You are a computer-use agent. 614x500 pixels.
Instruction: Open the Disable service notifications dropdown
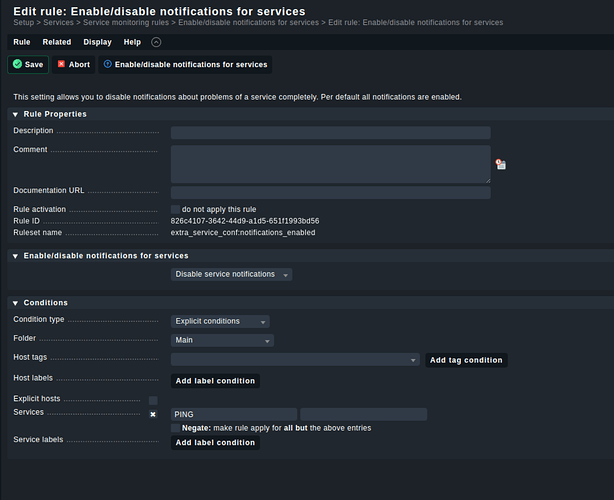(232, 274)
